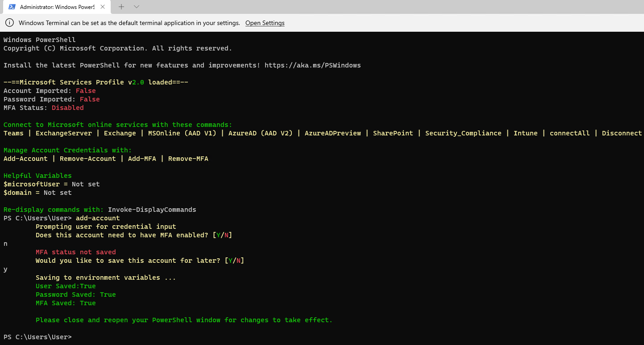644x345 pixels.
Task: Click the '$domain = Not set' line
Action: tap(37, 193)
